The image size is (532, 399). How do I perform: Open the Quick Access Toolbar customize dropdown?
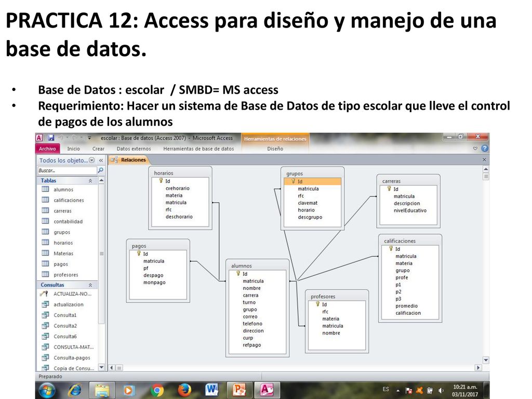pyautogui.click(x=89, y=138)
